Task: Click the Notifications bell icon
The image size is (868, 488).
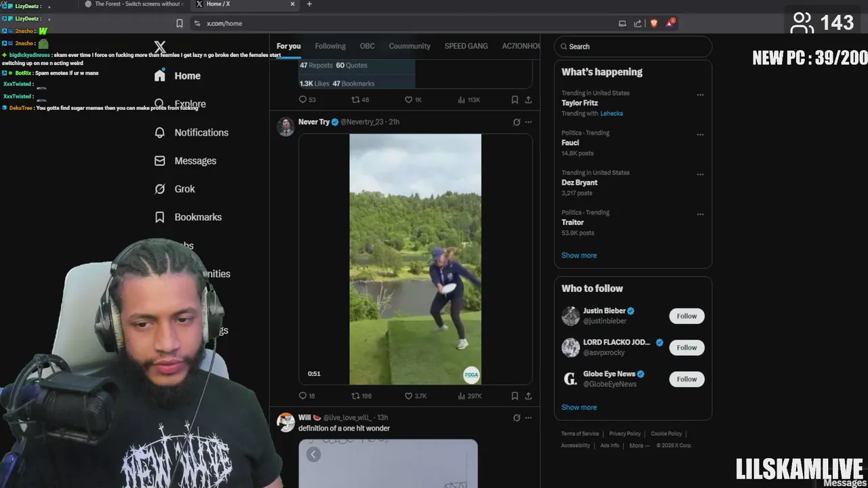Action: [x=160, y=133]
